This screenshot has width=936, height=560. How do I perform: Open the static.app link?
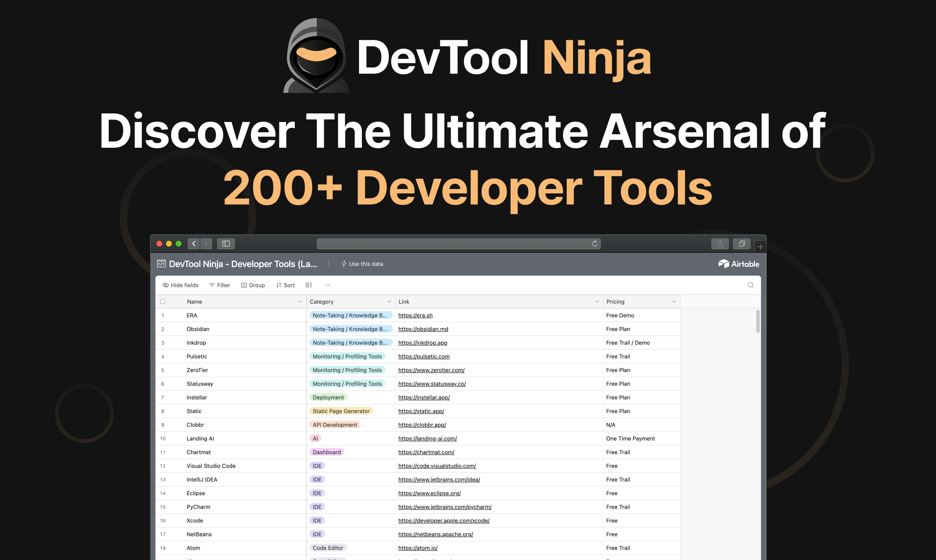coord(421,411)
